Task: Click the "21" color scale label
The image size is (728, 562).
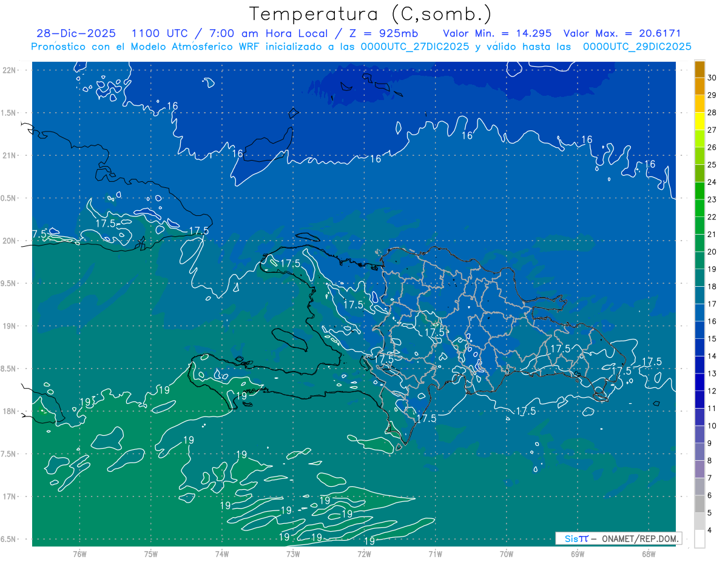Action: click(712, 235)
